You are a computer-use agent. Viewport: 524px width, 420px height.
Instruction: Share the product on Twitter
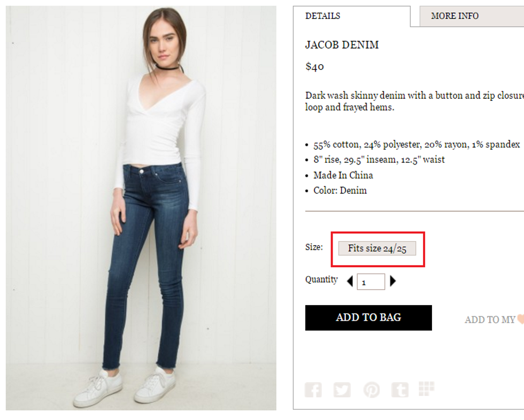342,390
